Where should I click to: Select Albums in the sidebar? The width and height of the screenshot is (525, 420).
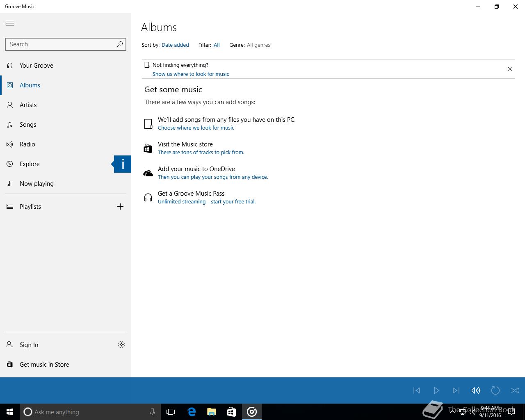[x=66, y=85]
